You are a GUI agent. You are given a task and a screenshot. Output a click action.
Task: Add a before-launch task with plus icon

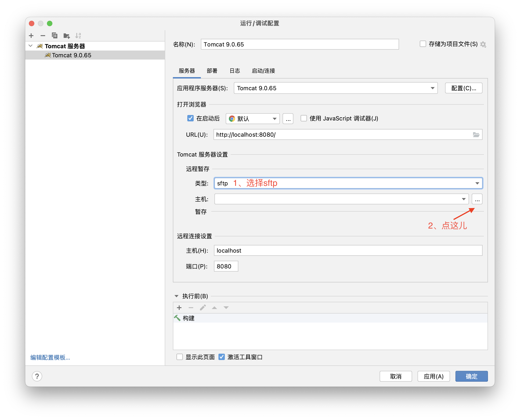coord(179,308)
